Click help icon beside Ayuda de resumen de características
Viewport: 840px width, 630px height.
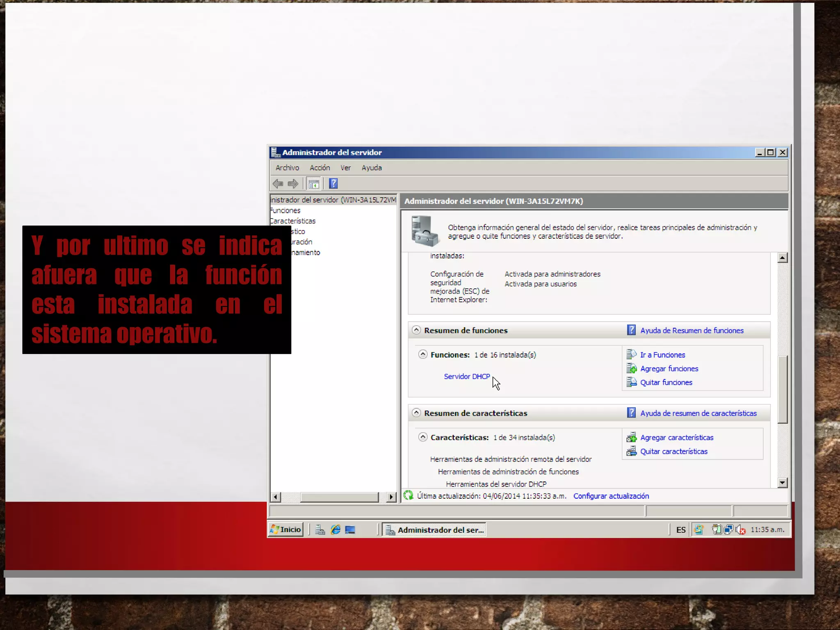tap(631, 413)
